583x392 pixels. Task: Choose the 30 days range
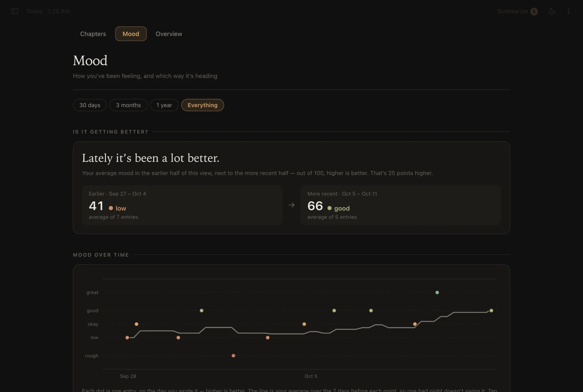[90, 105]
